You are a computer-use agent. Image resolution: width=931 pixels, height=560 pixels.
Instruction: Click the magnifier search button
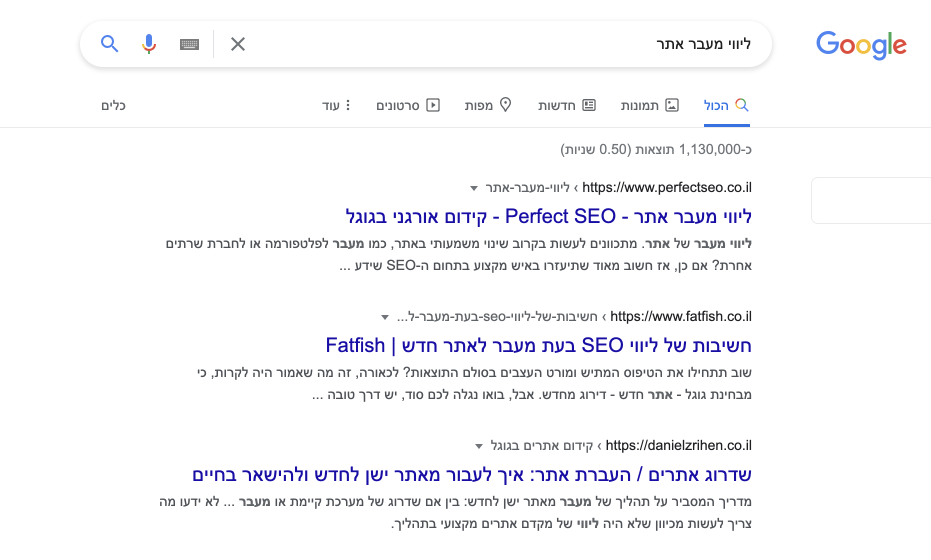(x=109, y=44)
